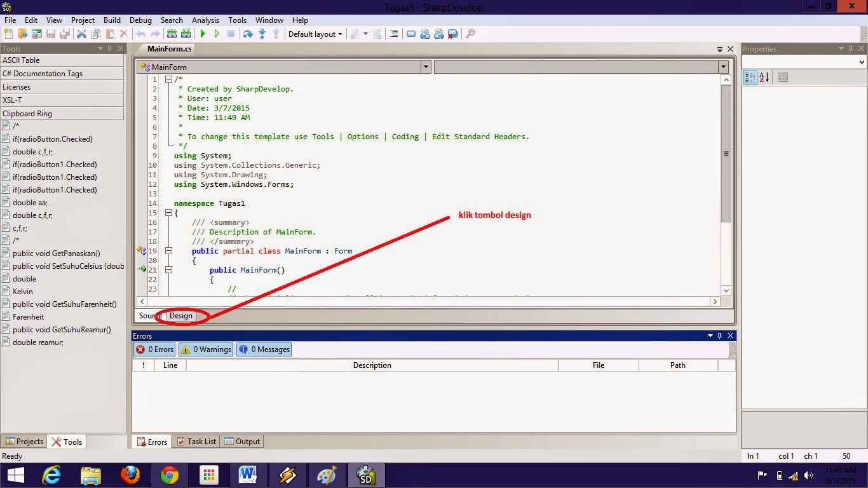The height and width of the screenshot is (488, 868).
Task: Open the Default layout dropdown
Action: pos(315,34)
